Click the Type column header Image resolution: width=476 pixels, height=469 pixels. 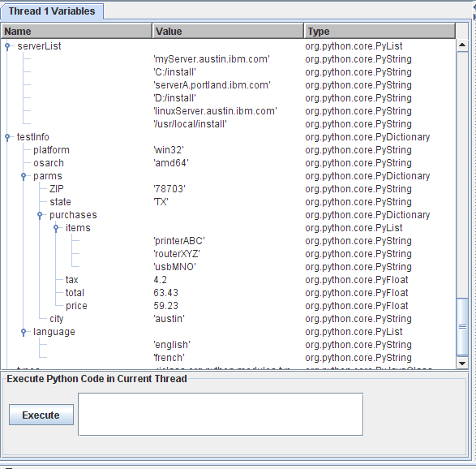[x=380, y=32]
